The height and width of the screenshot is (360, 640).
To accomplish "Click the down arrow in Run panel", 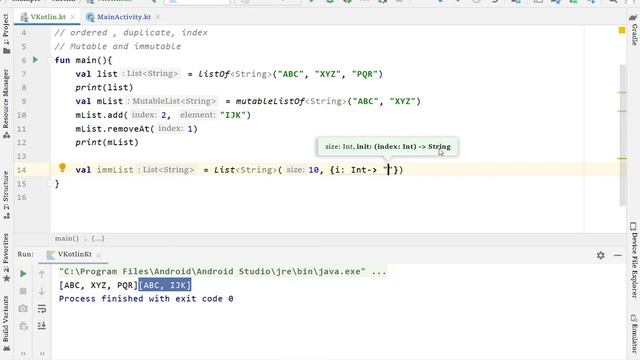I will coord(42,291).
